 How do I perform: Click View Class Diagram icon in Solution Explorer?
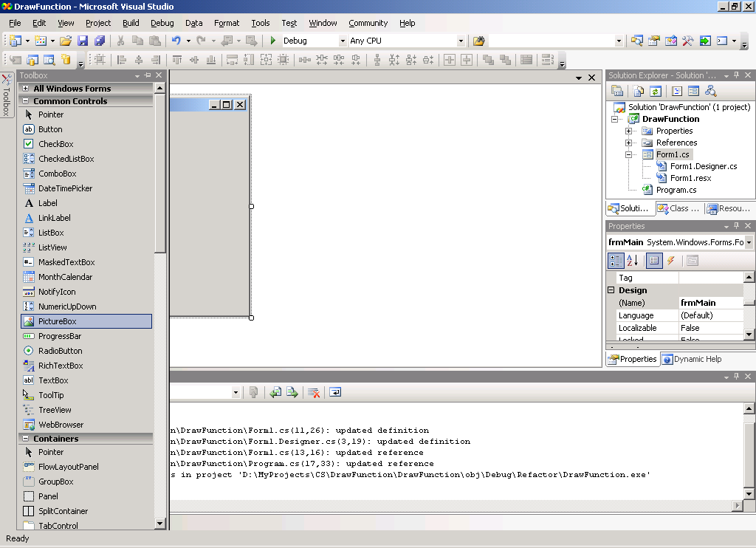711,91
